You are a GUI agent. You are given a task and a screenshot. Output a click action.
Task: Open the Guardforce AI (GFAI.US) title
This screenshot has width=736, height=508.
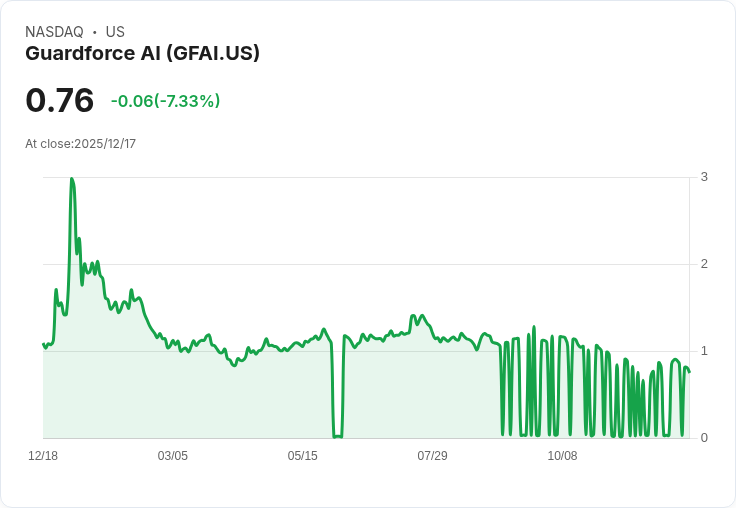click(x=142, y=54)
